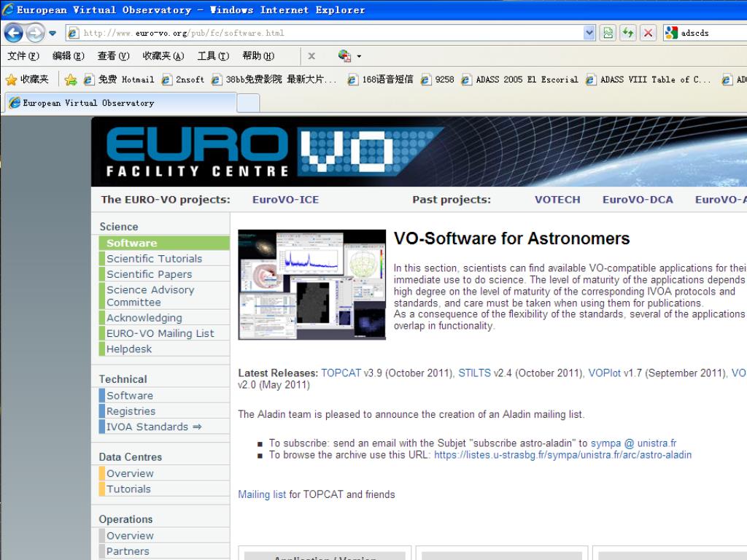This screenshot has height=560, width=747.
Task: Open the astro-aladin archive URL link
Action: (x=562, y=455)
